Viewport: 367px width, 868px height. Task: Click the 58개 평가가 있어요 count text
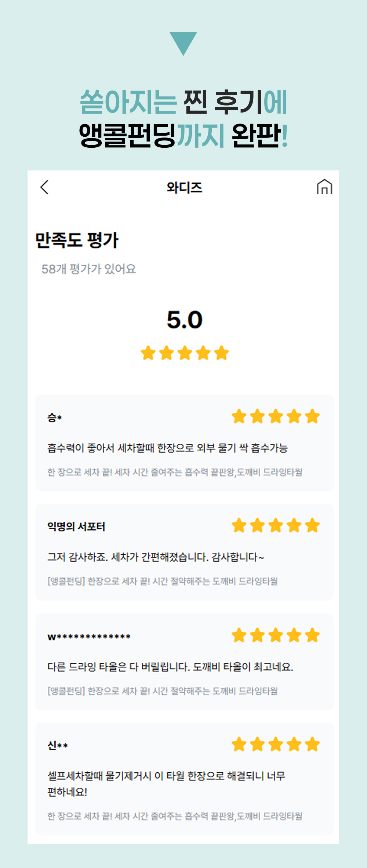pos(88,269)
